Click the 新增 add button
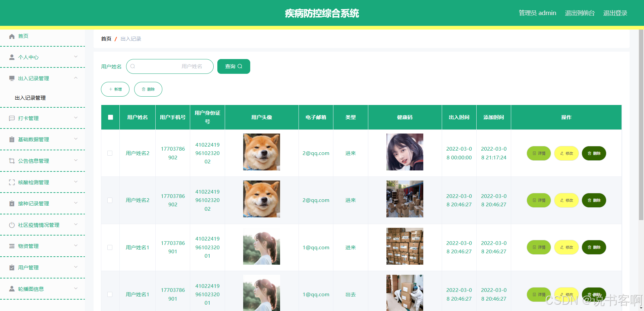This screenshot has height=311, width=644. (115, 89)
